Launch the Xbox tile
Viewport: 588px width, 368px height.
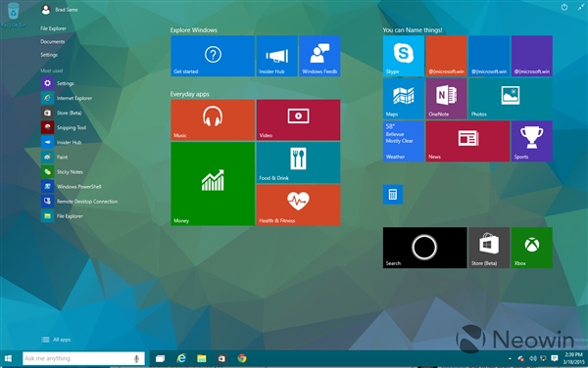(x=532, y=248)
